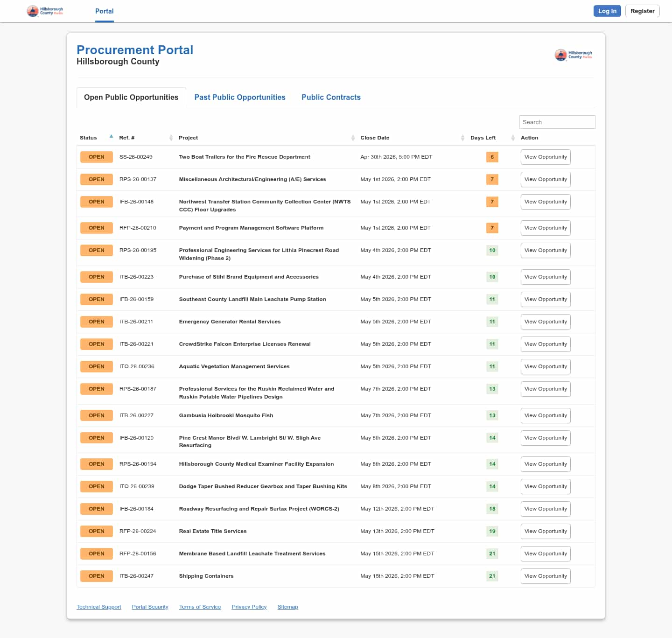Focus the Search input field
The height and width of the screenshot is (638, 672).
pyautogui.click(x=557, y=122)
